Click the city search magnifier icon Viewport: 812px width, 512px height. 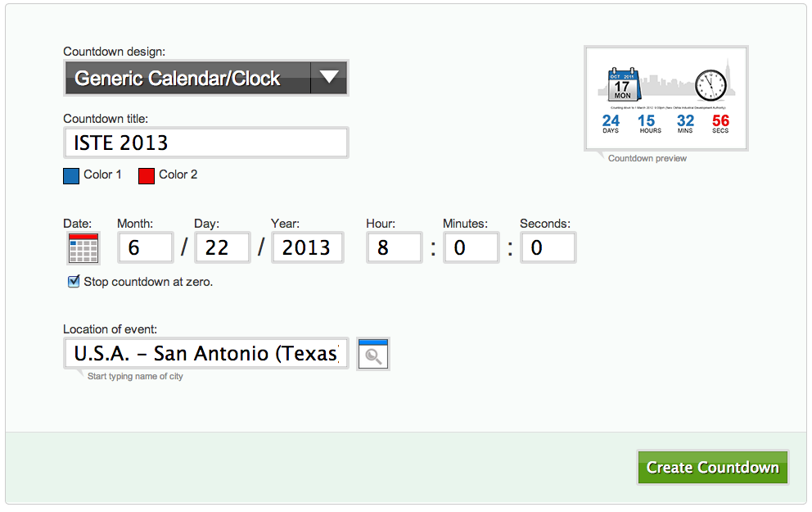[x=373, y=354]
